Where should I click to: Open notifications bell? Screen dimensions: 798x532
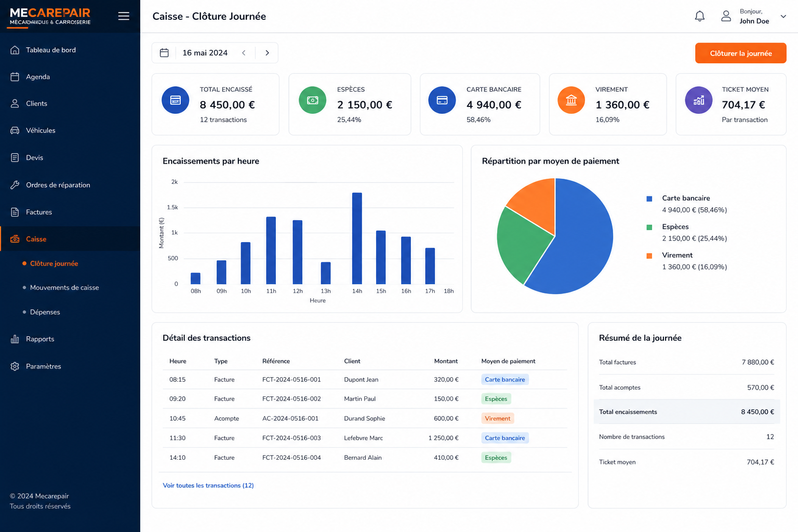point(700,16)
